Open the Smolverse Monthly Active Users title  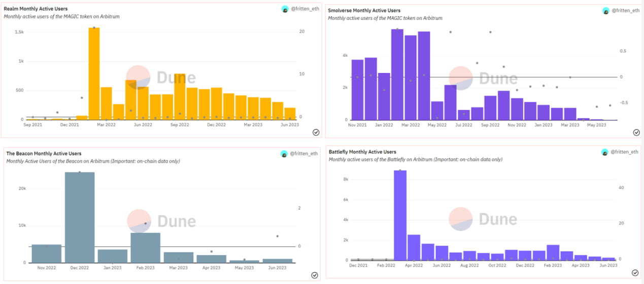pos(364,10)
